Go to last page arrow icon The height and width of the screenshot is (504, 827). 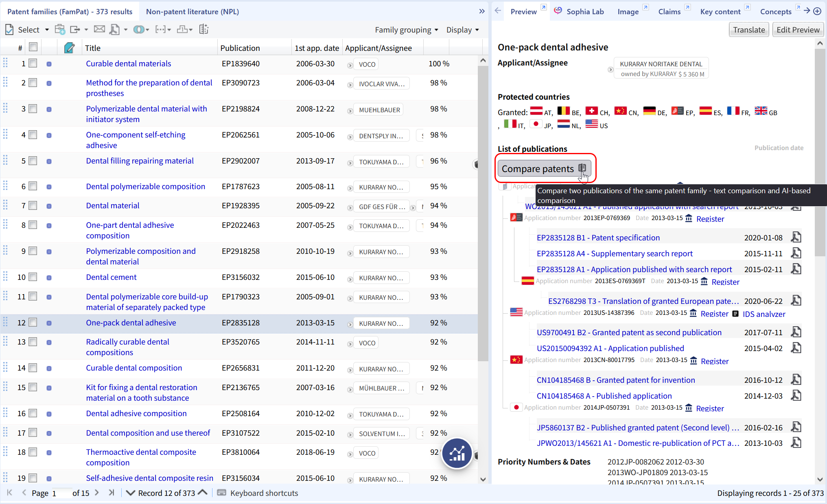pos(111,493)
